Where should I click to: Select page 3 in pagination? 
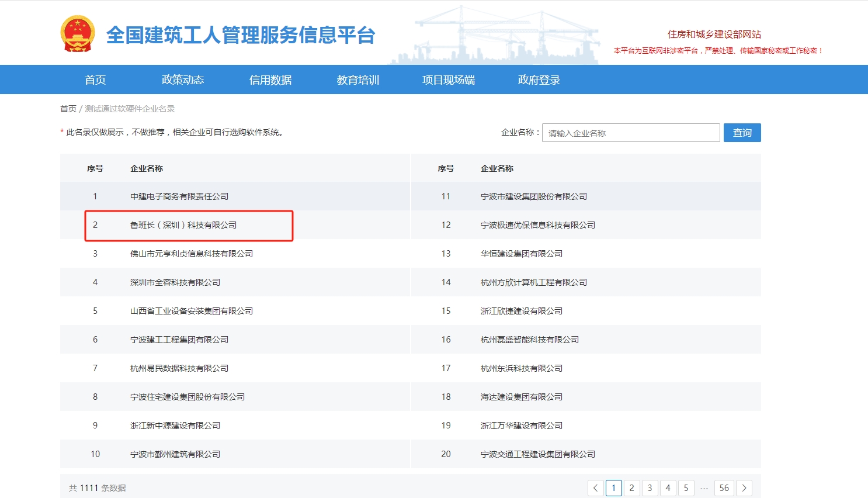click(650, 487)
